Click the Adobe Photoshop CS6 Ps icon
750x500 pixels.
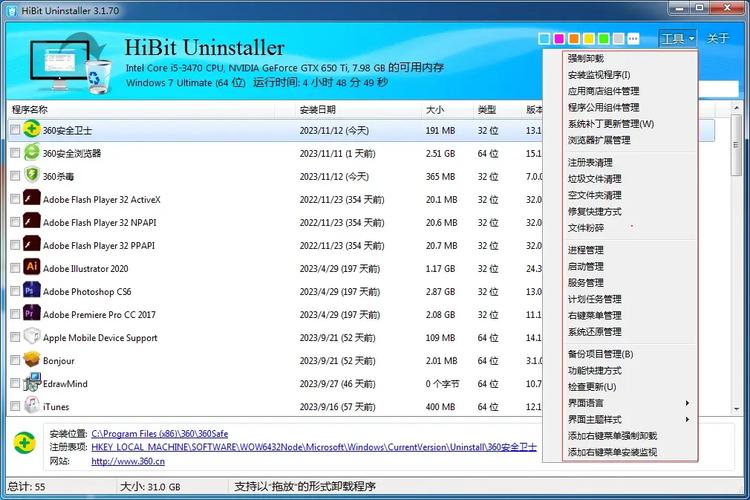[32, 290]
